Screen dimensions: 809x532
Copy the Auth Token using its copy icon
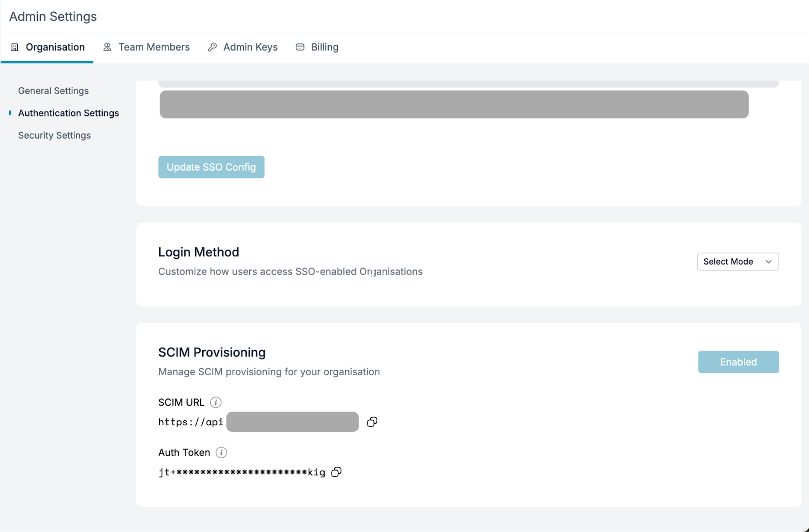(x=336, y=472)
